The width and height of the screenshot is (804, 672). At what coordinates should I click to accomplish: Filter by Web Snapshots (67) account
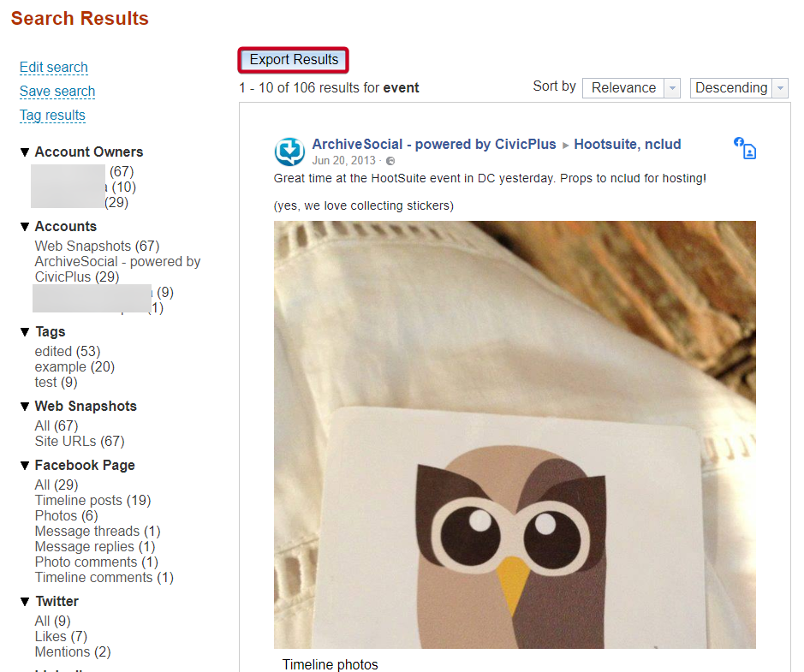(97, 246)
